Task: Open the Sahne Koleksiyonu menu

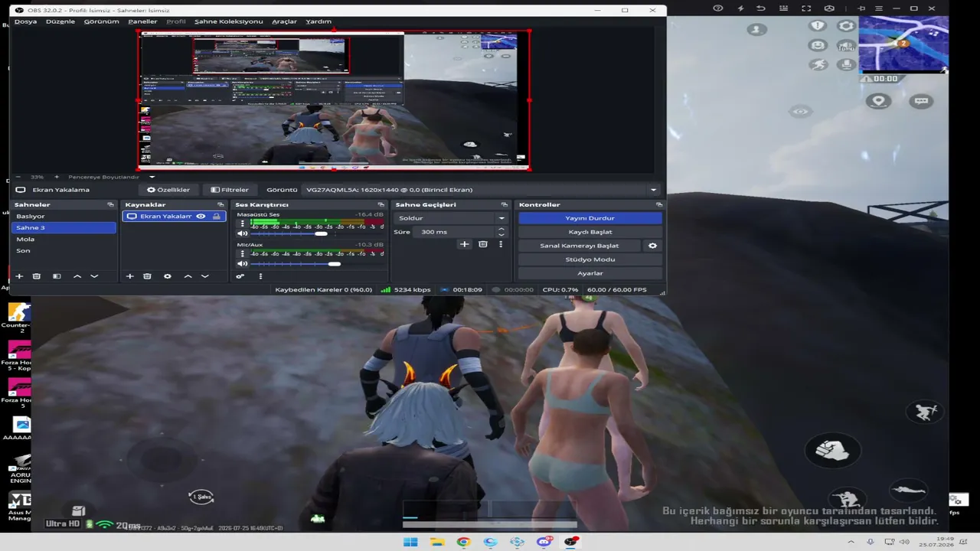Action: tap(228, 21)
